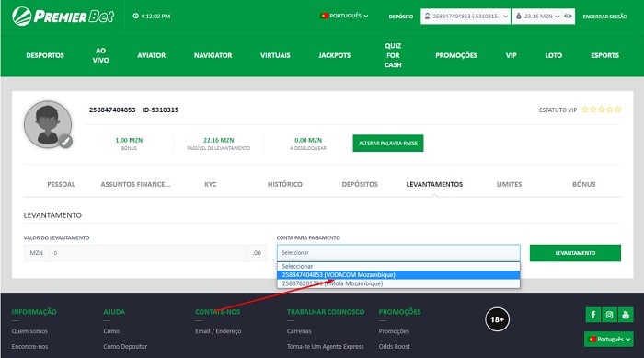The width and height of the screenshot is (644, 358).
Task: Open Torna-te Um Agente Express link
Action: (326, 346)
